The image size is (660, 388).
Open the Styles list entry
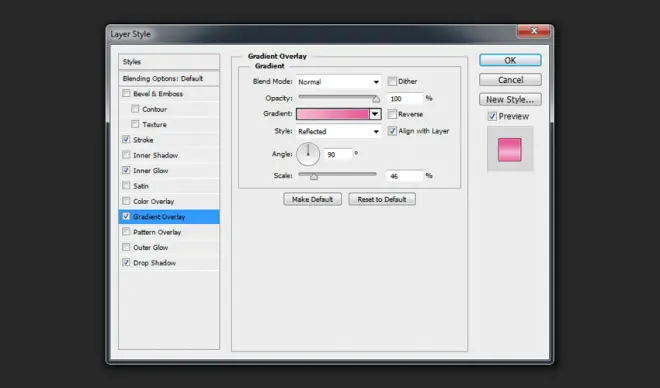pos(169,62)
